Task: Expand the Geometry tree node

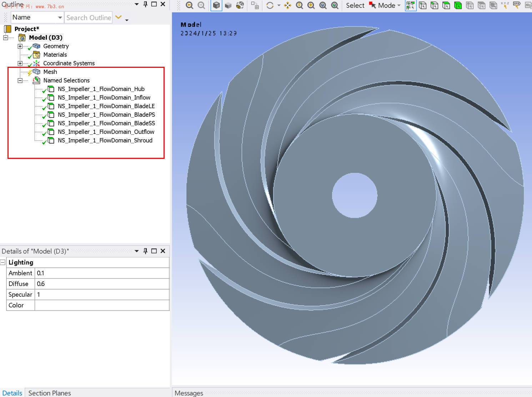Action: (x=20, y=46)
